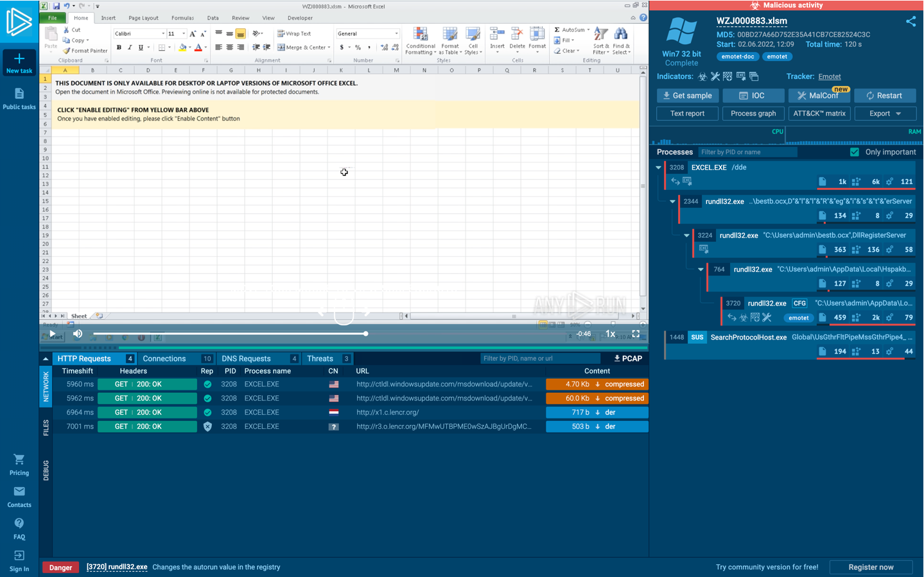Open the ATT&CK matrix
The image size is (924, 577).
click(819, 114)
